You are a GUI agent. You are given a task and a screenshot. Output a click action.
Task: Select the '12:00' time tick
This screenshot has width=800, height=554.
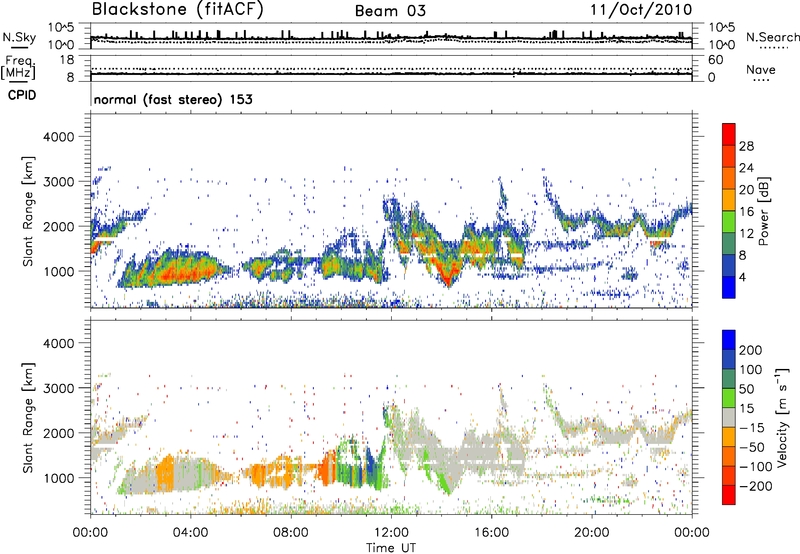(x=391, y=533)
